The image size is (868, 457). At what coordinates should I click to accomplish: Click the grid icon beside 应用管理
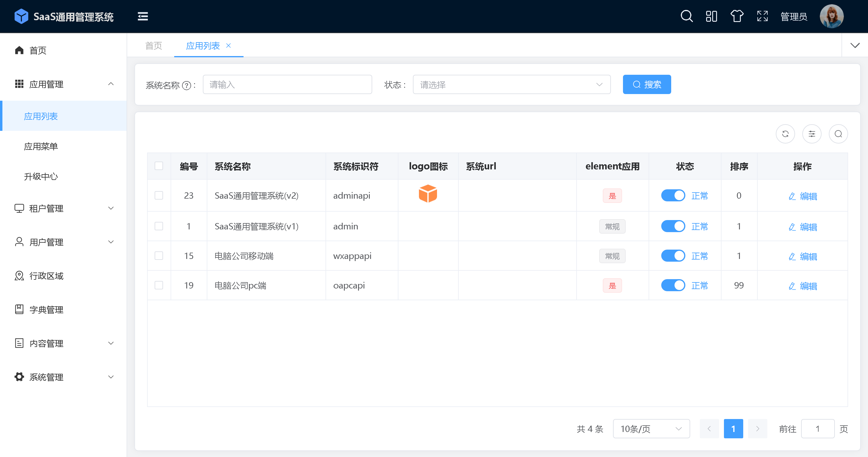[19, 84]
